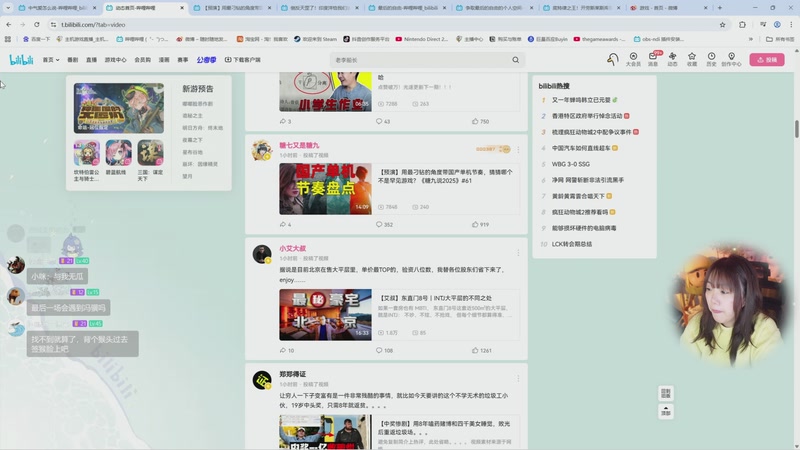This screenshot has width=800, height=450.
Task: Open the bilibili logo home link
Action: pos(21,60)
